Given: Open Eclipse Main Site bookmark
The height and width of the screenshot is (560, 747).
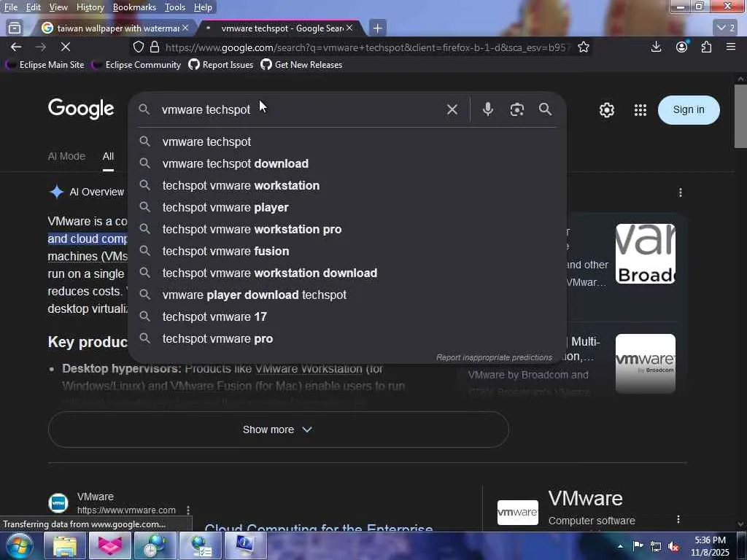Looking at the screenshot, I should 44,65.
